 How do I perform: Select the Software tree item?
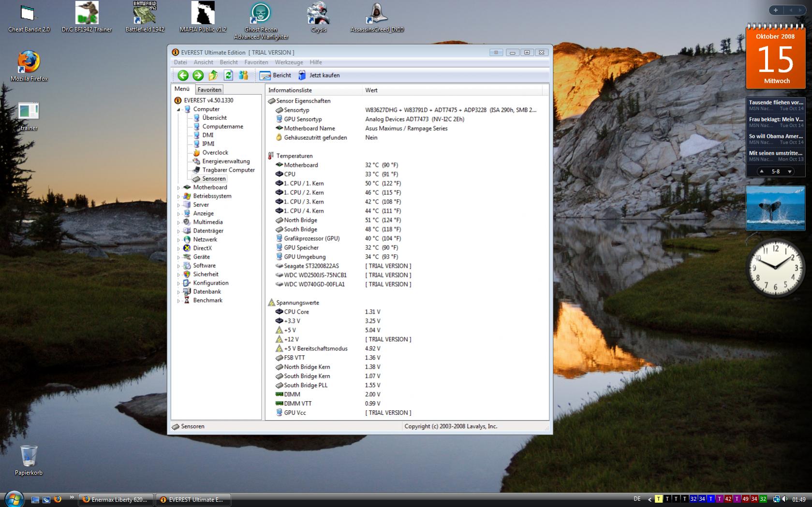[204, 266]
